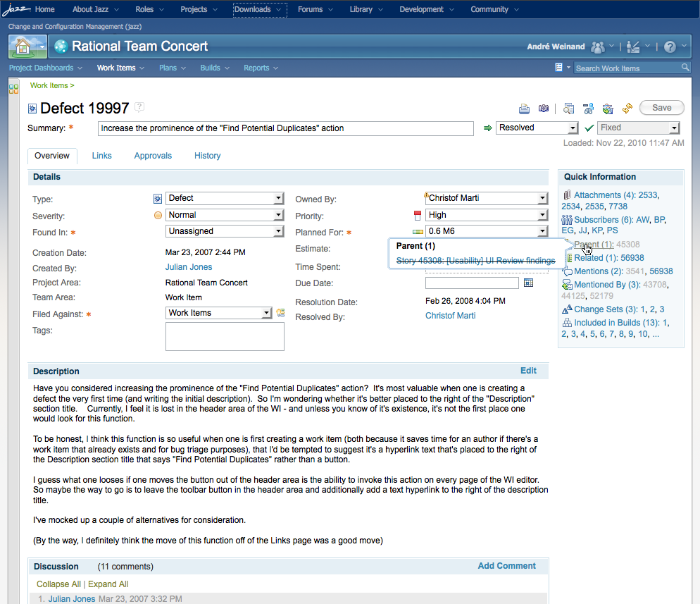Click the green resolution check mark icon
This screenshot has width=700, height=604.
(589, 128)
